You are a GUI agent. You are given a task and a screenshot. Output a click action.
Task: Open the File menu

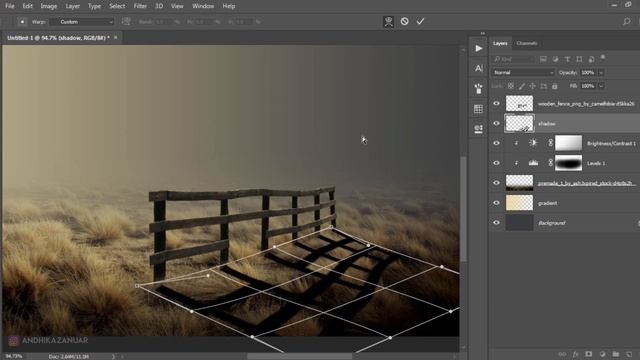pyautogui.click(x=9, y=6)
